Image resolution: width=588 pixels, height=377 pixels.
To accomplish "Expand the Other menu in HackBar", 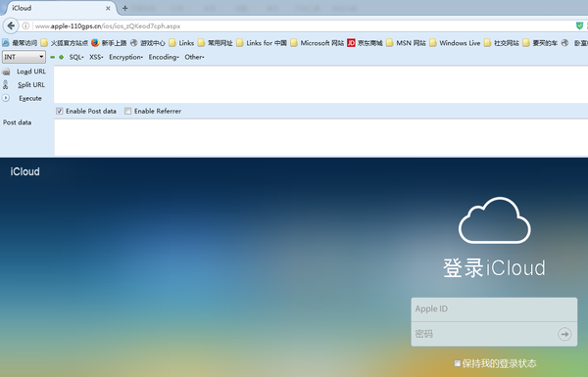I will pyautogui.click(x=194, y=57).
